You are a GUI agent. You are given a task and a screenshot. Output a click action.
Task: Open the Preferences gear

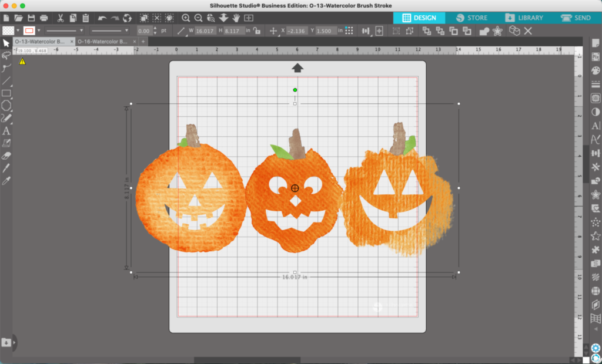[596, 349]
